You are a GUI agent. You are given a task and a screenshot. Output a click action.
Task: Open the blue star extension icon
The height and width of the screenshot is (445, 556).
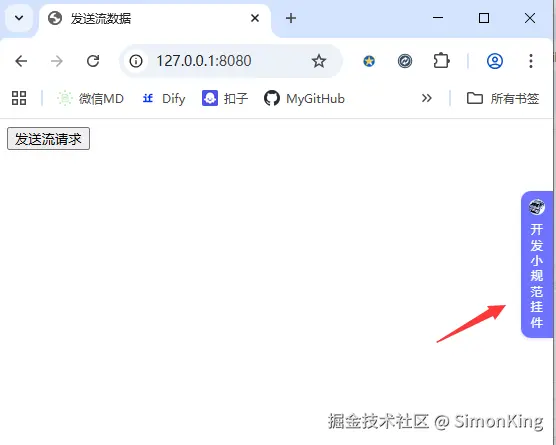(369, 61)
